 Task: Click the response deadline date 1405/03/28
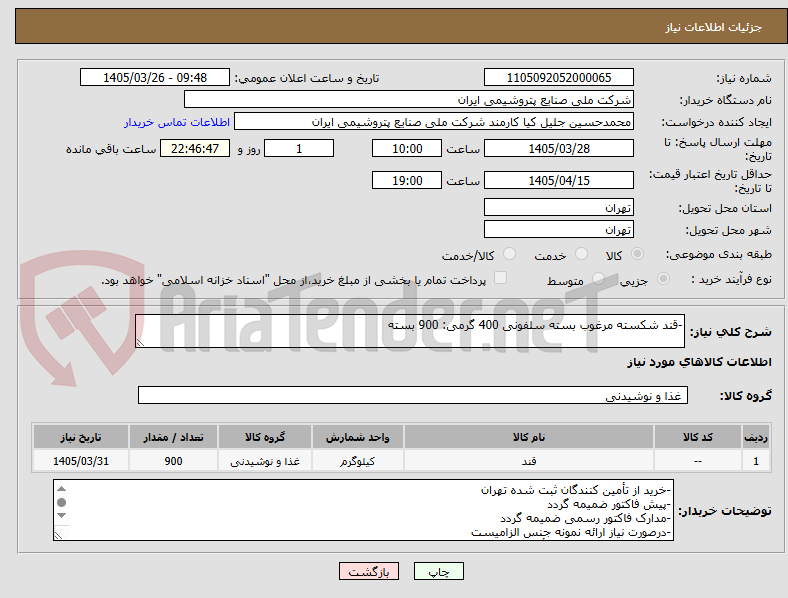click(x=559, y=149)
